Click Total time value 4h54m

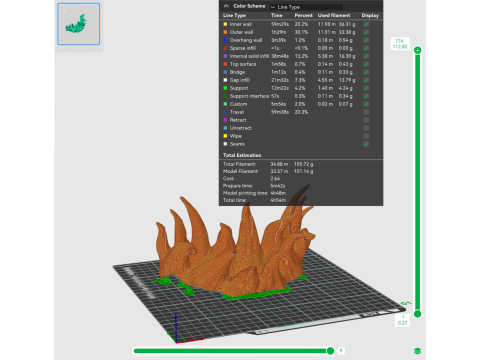tap(278, 200)
